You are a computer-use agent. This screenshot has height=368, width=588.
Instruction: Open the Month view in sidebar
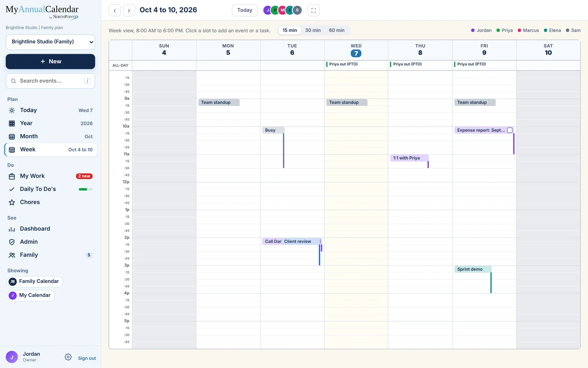pyautogui.click(x=50, y=137)
